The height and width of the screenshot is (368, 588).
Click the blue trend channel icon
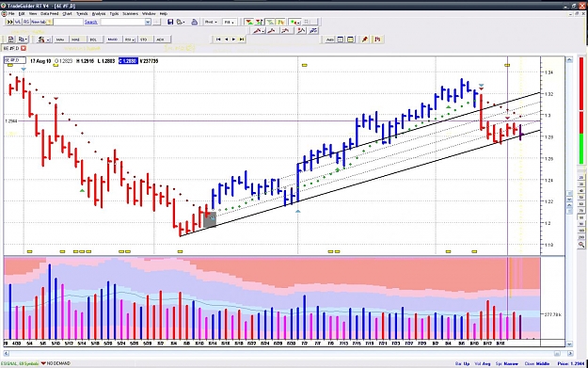pyautogui.click(x=313, y=31)
